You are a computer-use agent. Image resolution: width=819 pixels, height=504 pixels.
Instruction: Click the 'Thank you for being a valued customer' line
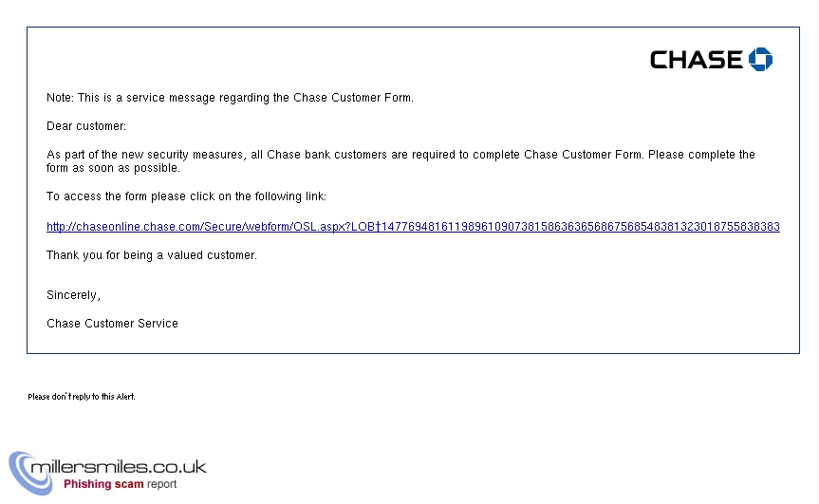152,255
